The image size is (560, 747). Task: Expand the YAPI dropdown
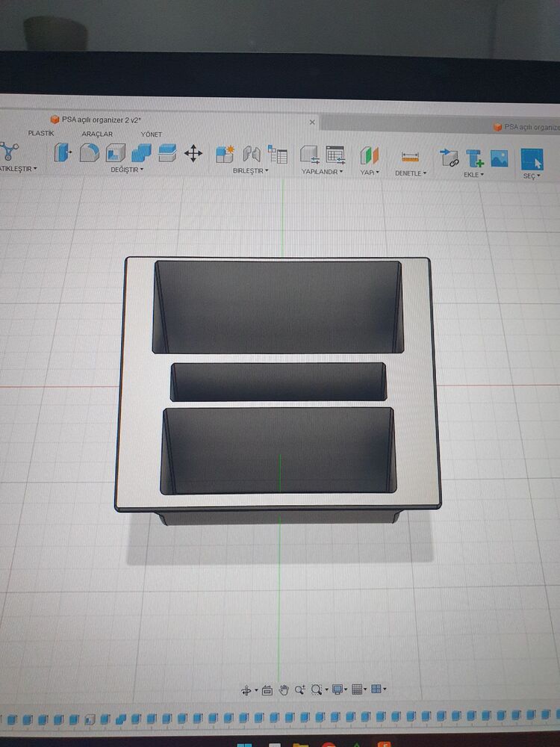pos(370,173)
